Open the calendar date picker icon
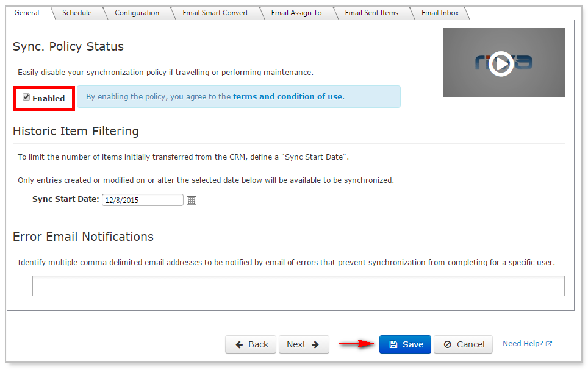 point(192,200)
